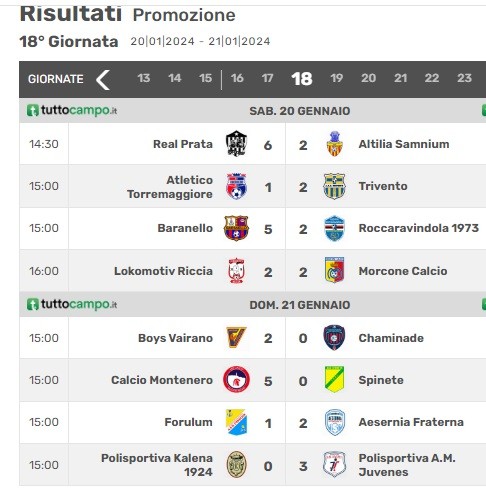Open the Trivento club logo
Viewport: 486px width, 492px height.
pyautogui.click(x=334, y=186)
